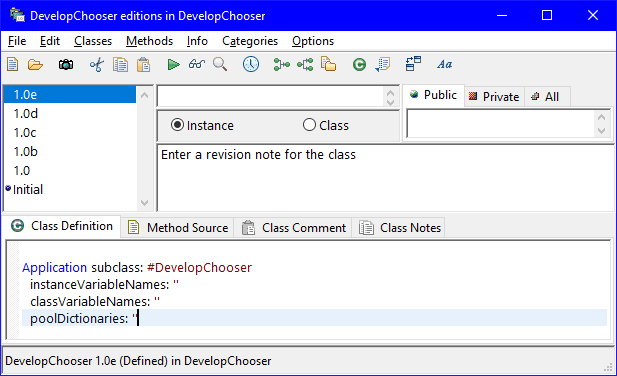617x376 pixels.
Task: Select edition 1.0e in the list
Action: [70, 95]
